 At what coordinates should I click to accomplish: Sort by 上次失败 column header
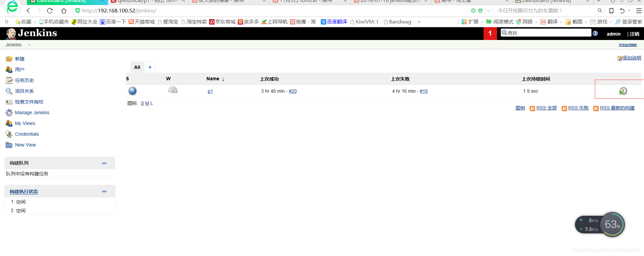pos(400,79)
